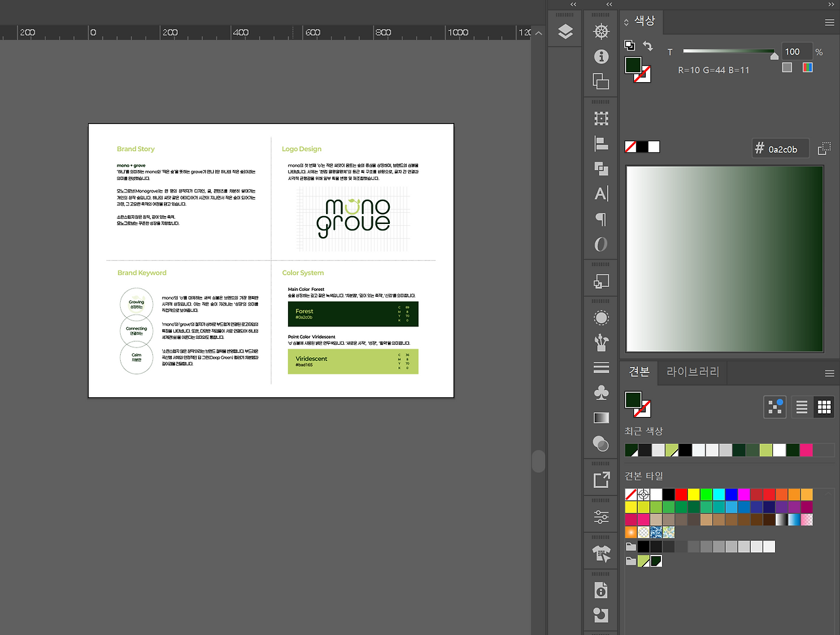840x635 pixels.
Task: Open the 색상 panel options menu
Action: 829,22
